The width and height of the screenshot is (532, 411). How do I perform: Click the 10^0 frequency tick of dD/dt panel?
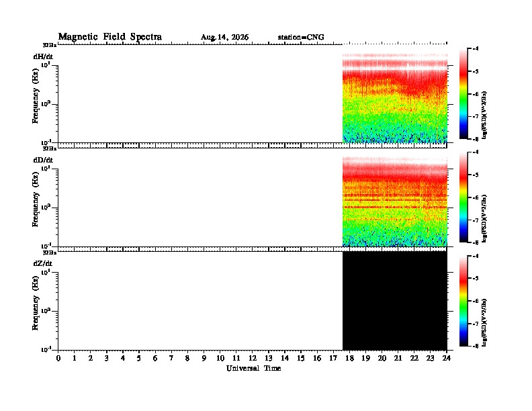(x=46, y=207)
